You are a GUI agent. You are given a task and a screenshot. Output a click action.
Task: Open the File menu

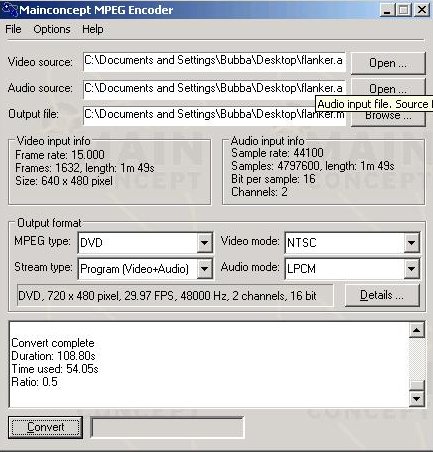click(13, 29)
